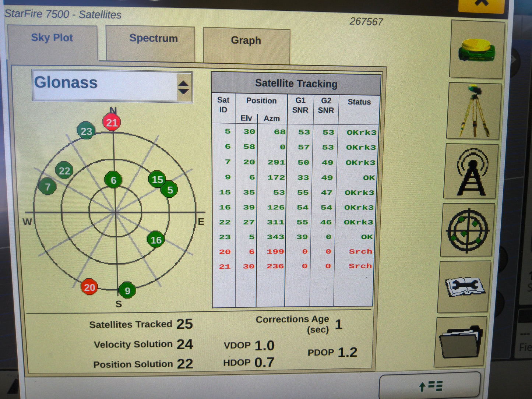Switch to the Graph tab
Screen dimensions: 532x399
[x=246, y=46]
